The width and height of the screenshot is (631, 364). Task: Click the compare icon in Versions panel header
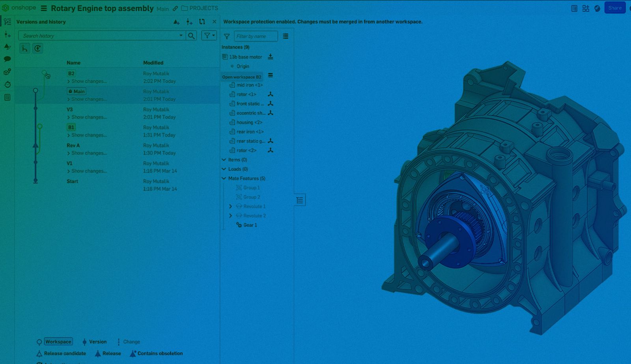(x=202, y=22)
